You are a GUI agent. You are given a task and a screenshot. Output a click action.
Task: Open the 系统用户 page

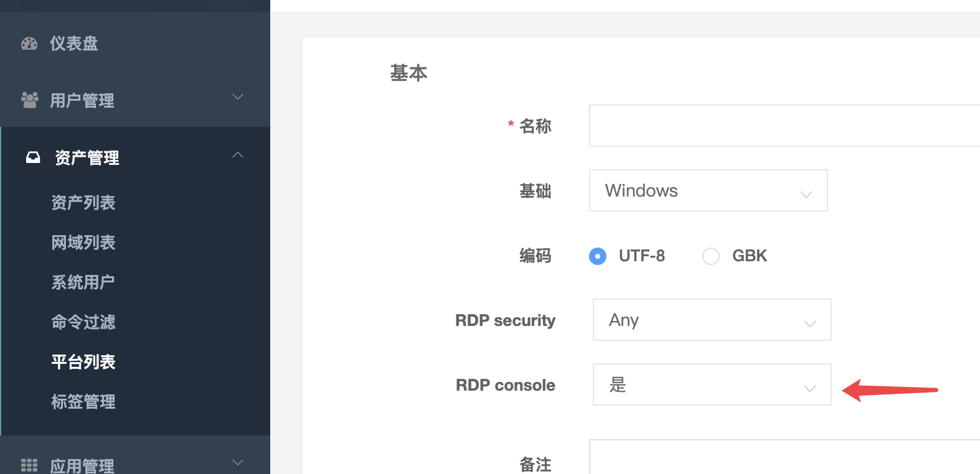pos(83,282)
